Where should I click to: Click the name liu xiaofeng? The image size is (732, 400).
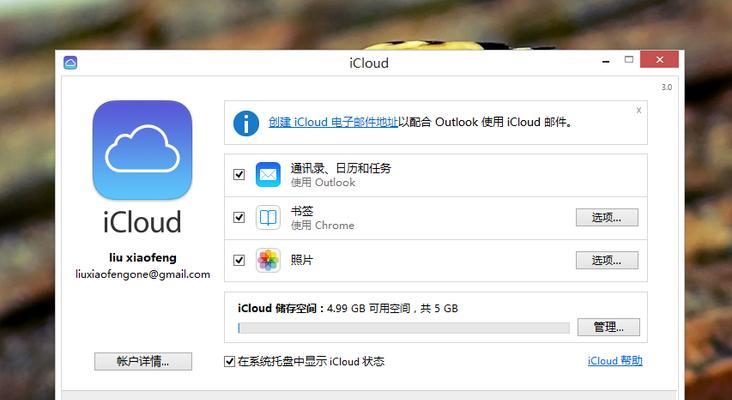(x=143, y=258)
